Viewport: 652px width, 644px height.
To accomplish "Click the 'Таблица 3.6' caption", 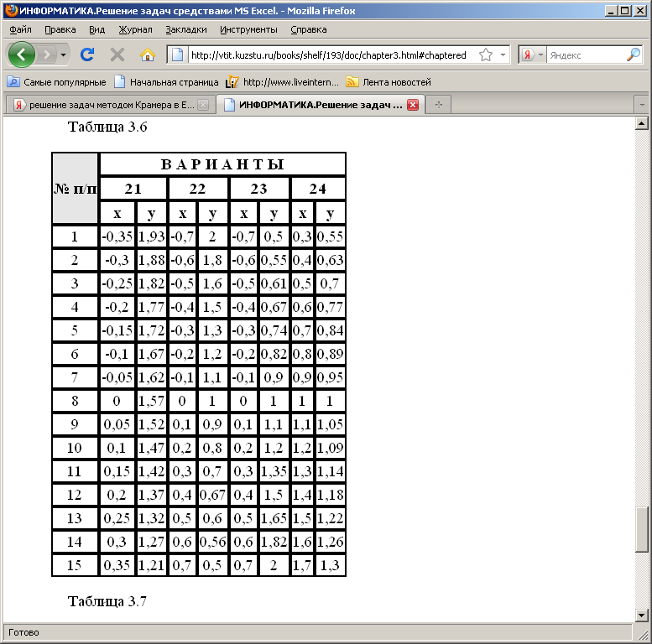I will 107,127.
